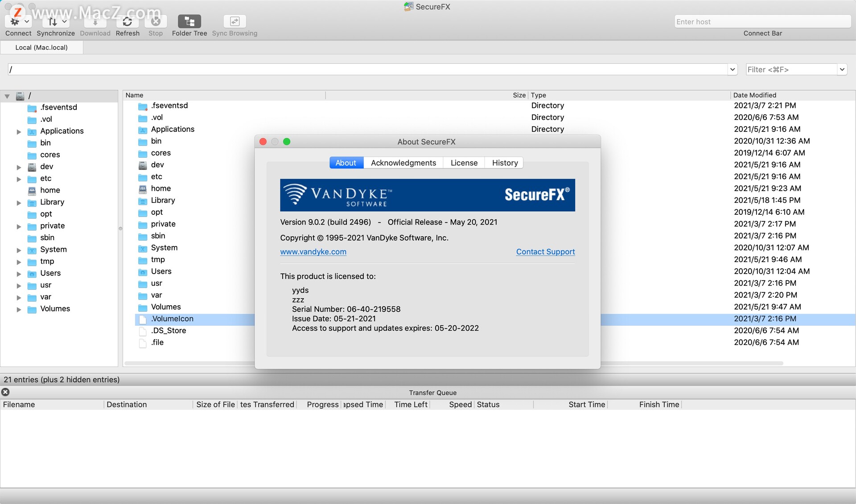Click the dev drive icon in file list
The width and height of the screenshot is (856, 504).
click(143, 165)
